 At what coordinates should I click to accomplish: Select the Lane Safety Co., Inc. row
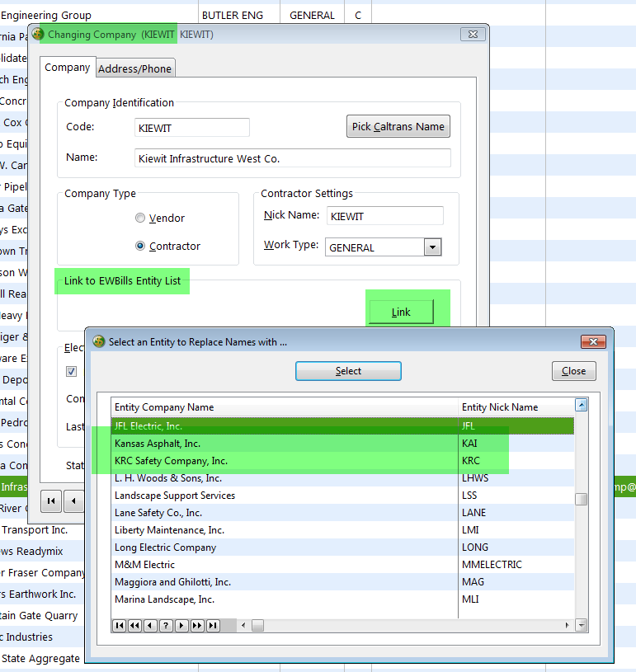(342, 513)
